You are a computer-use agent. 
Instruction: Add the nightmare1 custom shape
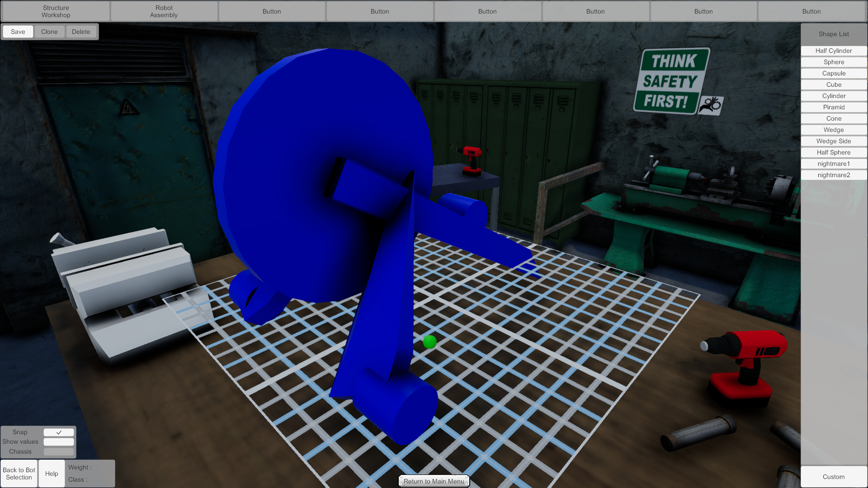834,164
